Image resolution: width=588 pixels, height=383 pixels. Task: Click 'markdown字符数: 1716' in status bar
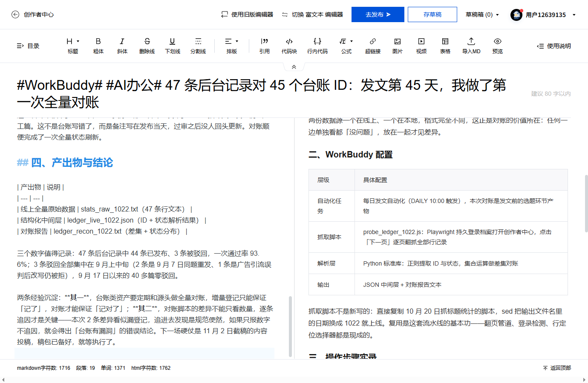(43, 368)
